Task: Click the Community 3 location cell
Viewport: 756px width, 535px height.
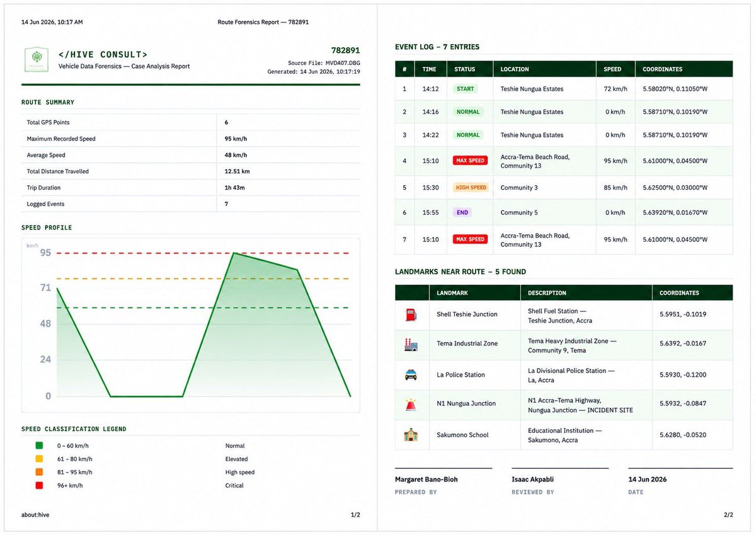Action: [519, 188]
